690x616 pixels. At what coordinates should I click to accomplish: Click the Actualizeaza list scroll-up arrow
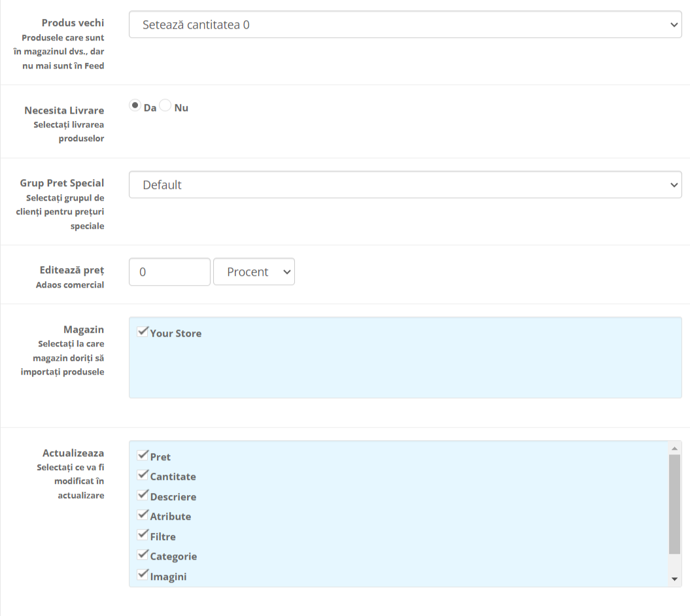click(674, 448)
